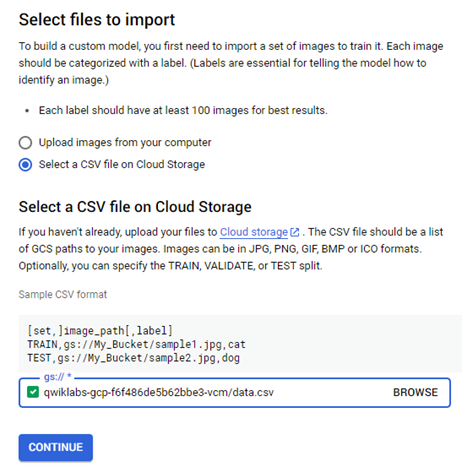The width and height of the screenshot is (462, 467).
Task: Click the Upload images from your computer label text
Action: (125, 143)
